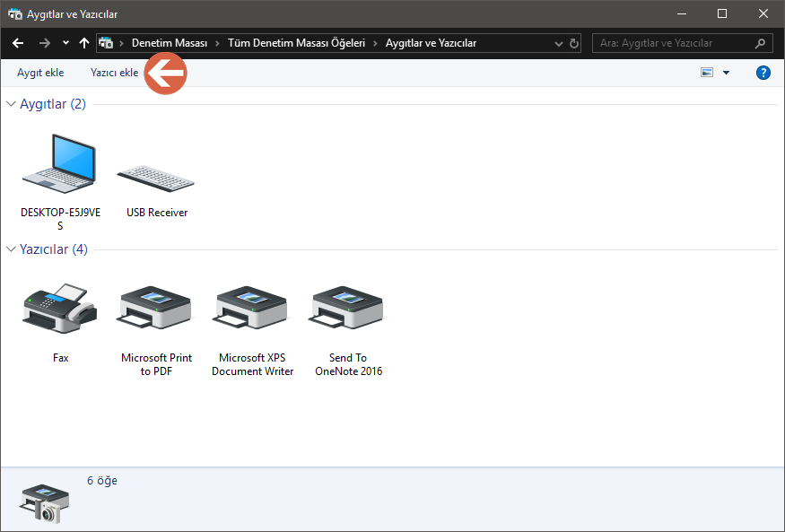The image size is (785, 532).
Task: Select the Fax printer icon
Action: (x=60, y=309)
